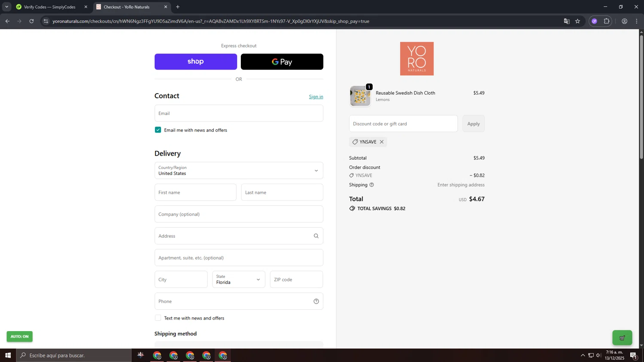
Task: Click the Windows taskbar search box
Action: point(74,356)
